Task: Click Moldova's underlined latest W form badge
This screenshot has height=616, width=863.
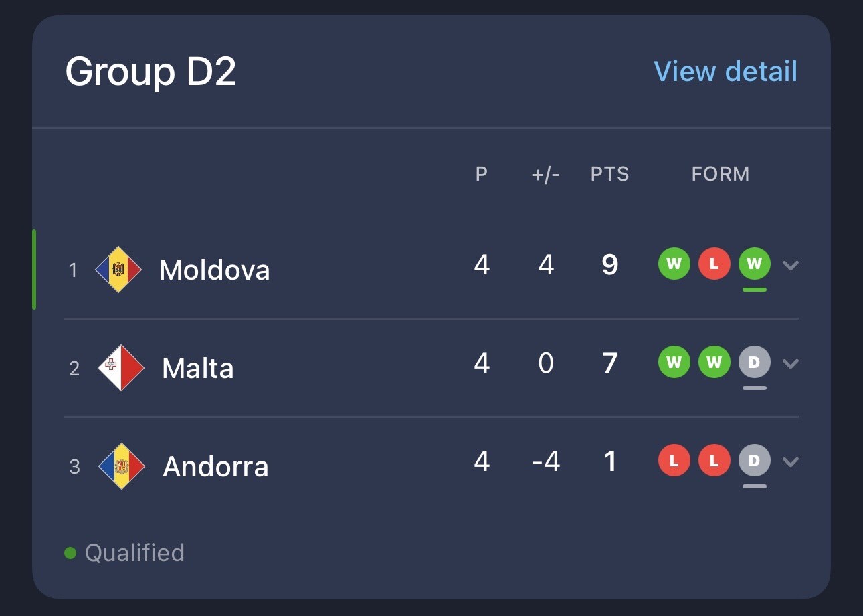Action: [x=754, y=264]
